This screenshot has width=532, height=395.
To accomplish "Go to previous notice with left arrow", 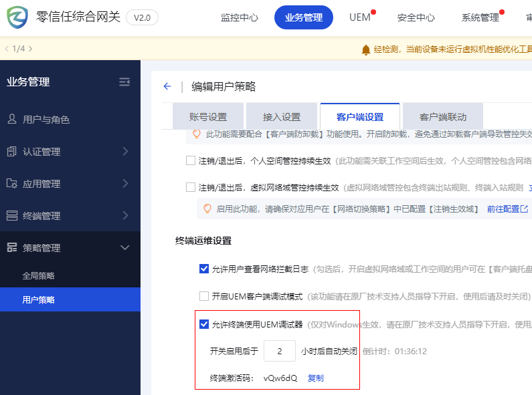I will tap(7, 49).
